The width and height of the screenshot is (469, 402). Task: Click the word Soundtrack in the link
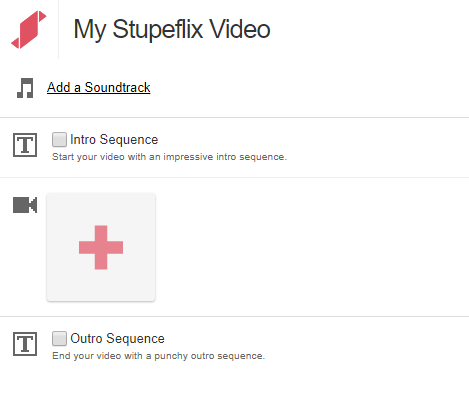117,88
